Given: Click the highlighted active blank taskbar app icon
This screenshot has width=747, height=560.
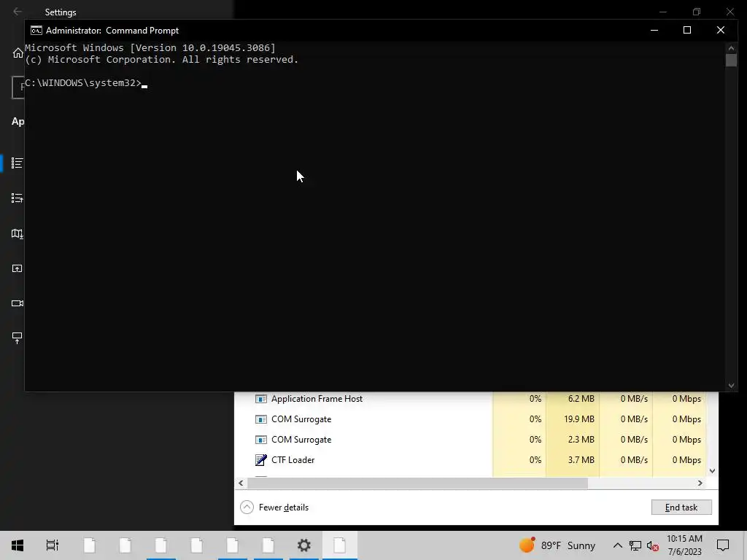Looking at the screenshot, I should 340,545.
